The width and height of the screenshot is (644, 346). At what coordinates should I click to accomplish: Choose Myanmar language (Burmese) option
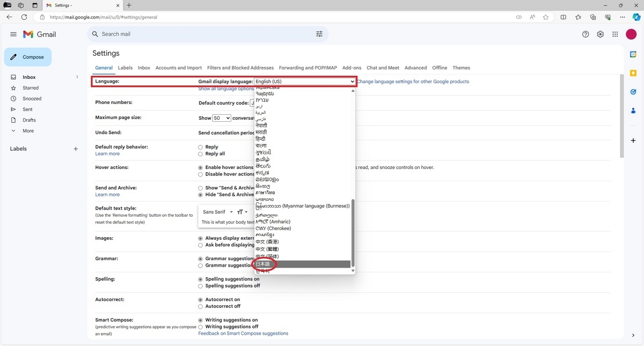tap(303, 205)
